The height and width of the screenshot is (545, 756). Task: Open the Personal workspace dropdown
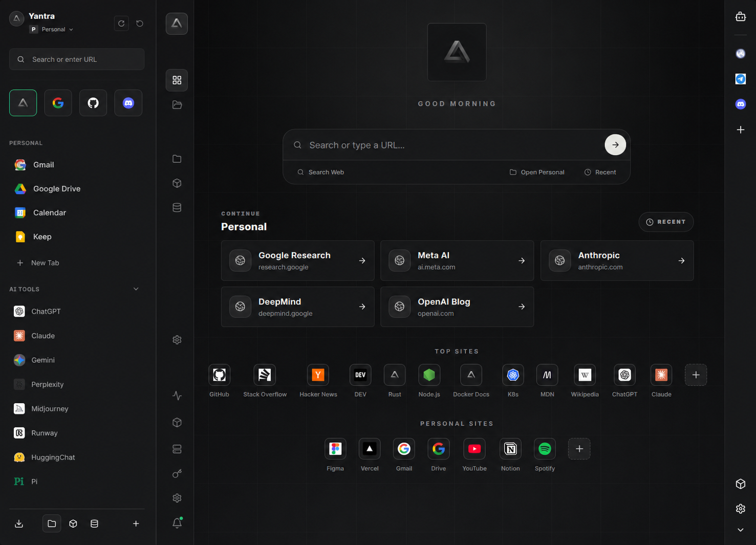(x=52, y=29)
